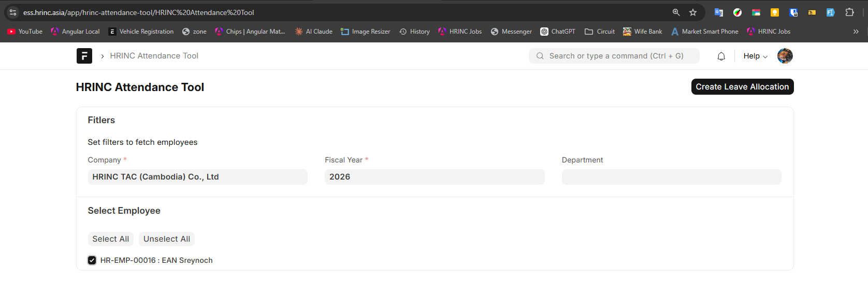Screen dimensions: 868x282
Task: View site information icon in the address bar
Action: point(13,12)
